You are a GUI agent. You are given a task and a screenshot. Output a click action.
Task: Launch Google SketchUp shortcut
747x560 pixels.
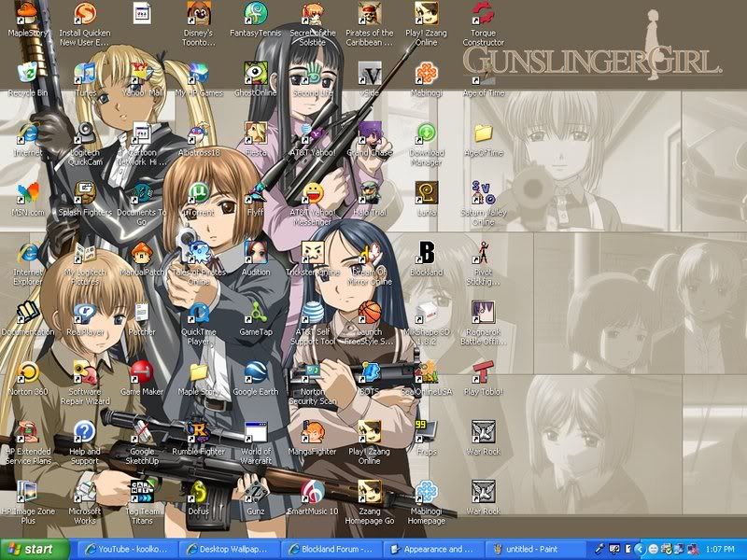142,432
